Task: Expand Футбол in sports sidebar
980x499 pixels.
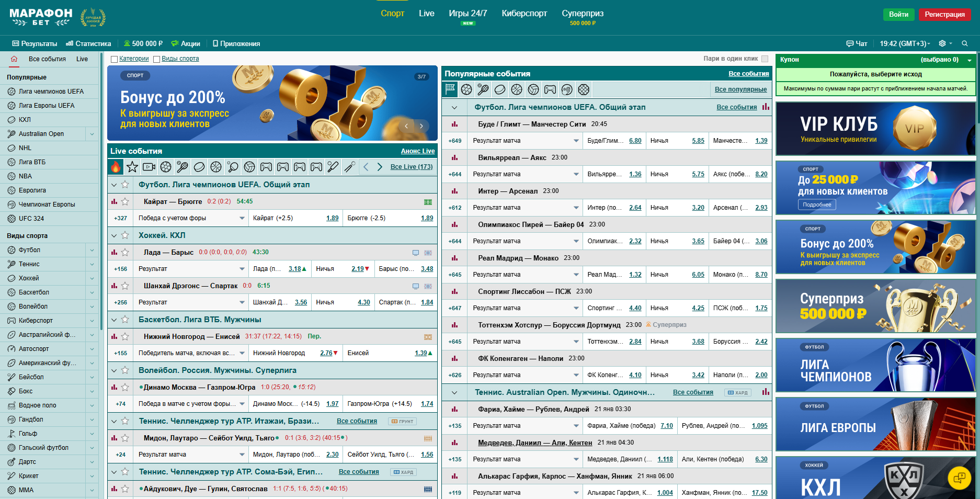Action: (x=92, y=250)
